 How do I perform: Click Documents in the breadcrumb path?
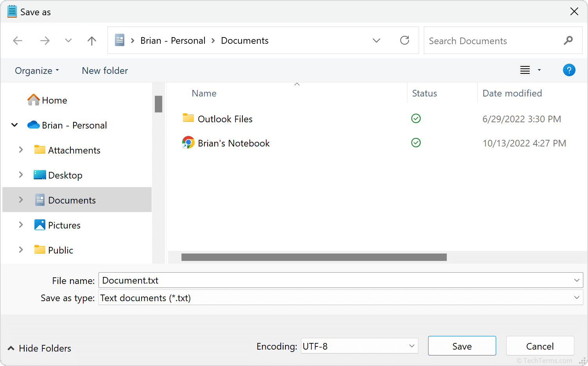(244, 40)
